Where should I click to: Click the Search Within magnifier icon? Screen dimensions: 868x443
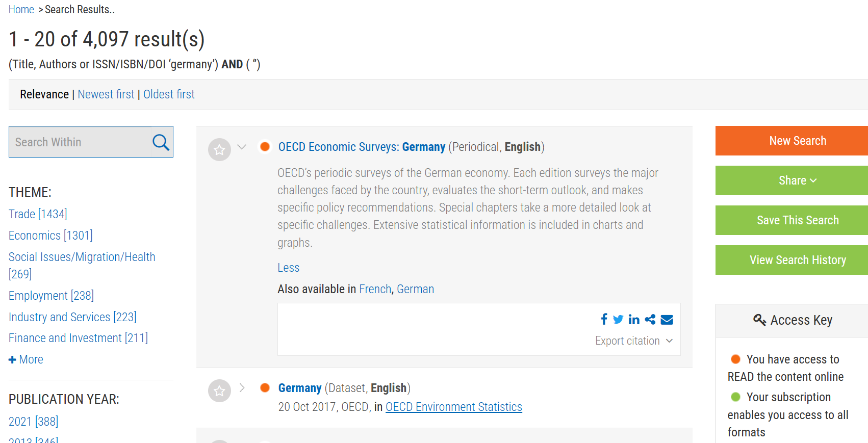click(161, 142)
